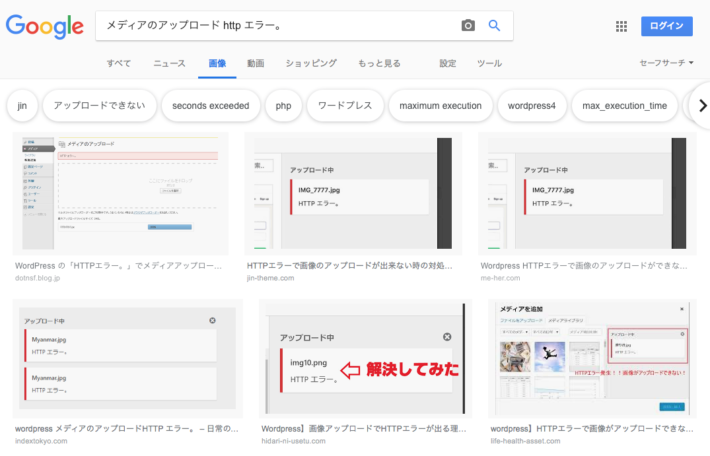Select the "seconds exceeded" chip
Image resolution: width=710 pixels, height=456 pixels.
(210, 105)
